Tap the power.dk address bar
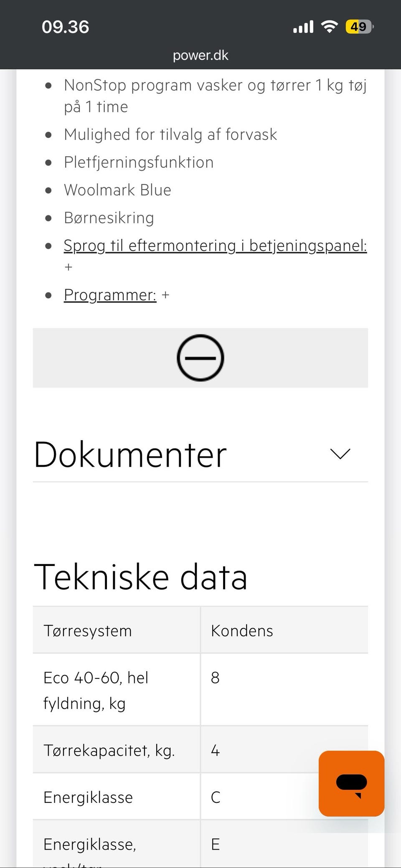The image size is (401, 868). coord(200,55)
